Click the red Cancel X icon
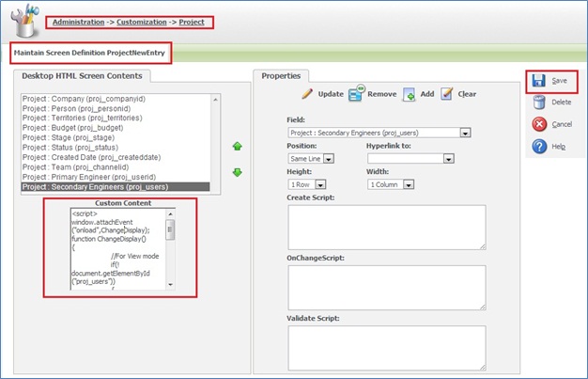This screenshot has width=588, height=379. [539, 124]
